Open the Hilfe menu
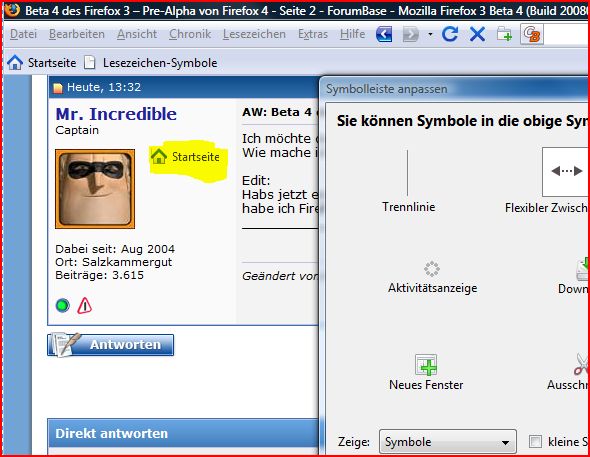This screenshot has height=457, width=590. click(352, 34)
